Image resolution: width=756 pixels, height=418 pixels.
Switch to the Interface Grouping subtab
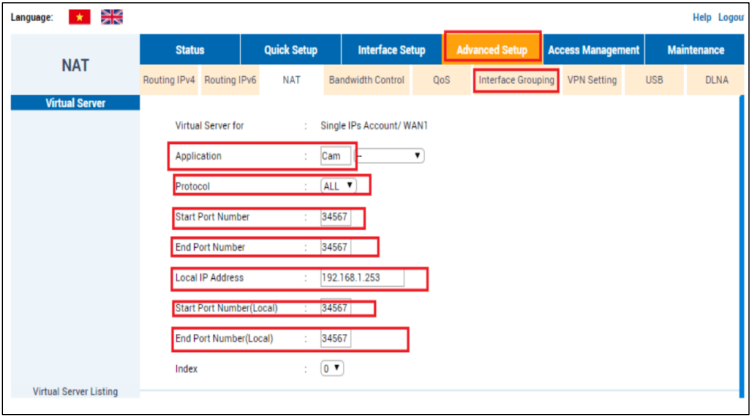pos(516,79)
